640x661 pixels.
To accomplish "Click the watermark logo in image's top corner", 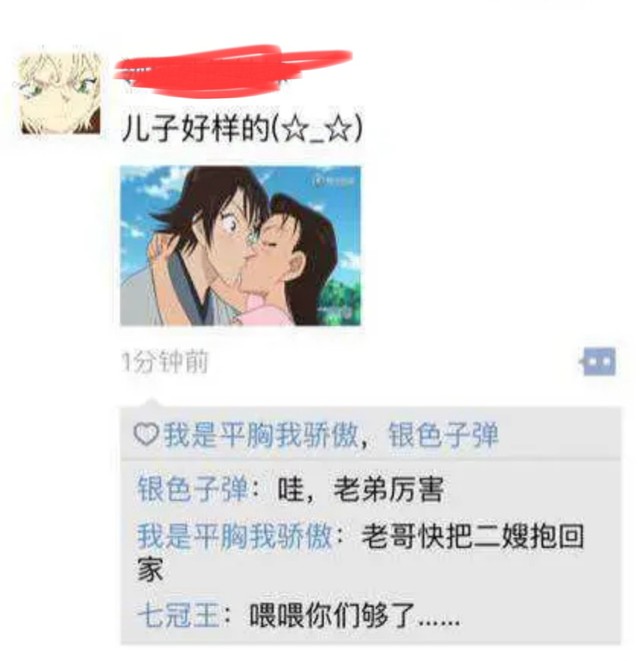I will click(334, 181).
